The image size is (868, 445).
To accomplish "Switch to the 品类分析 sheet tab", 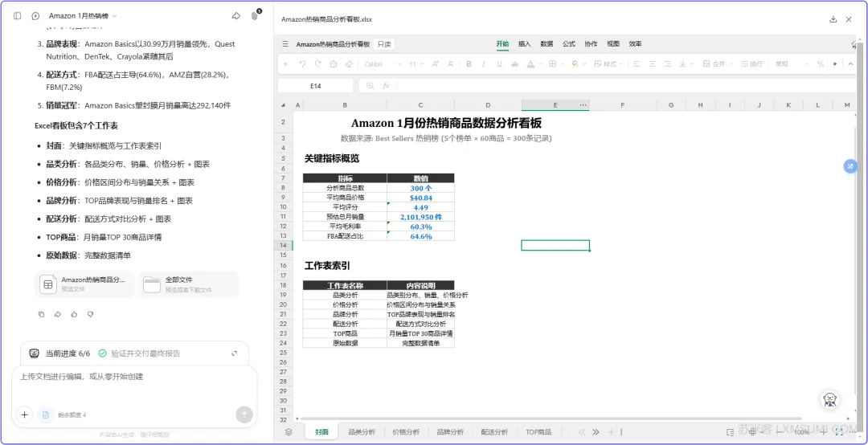I will (x=362, y=431).
